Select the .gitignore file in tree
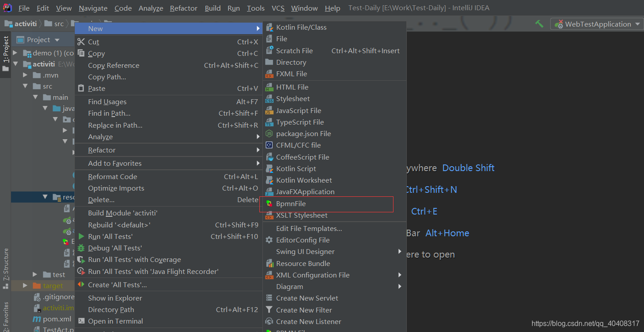644x332 pixels. [55, 297]
